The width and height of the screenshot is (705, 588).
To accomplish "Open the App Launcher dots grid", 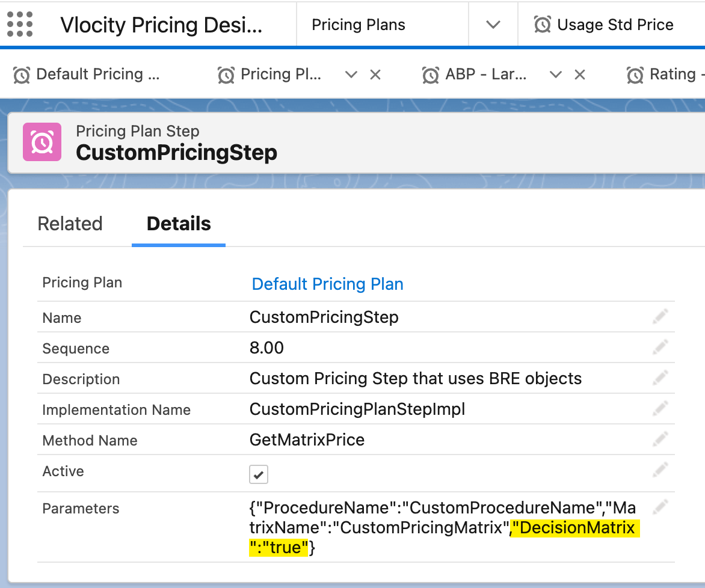I will (20, 24).
